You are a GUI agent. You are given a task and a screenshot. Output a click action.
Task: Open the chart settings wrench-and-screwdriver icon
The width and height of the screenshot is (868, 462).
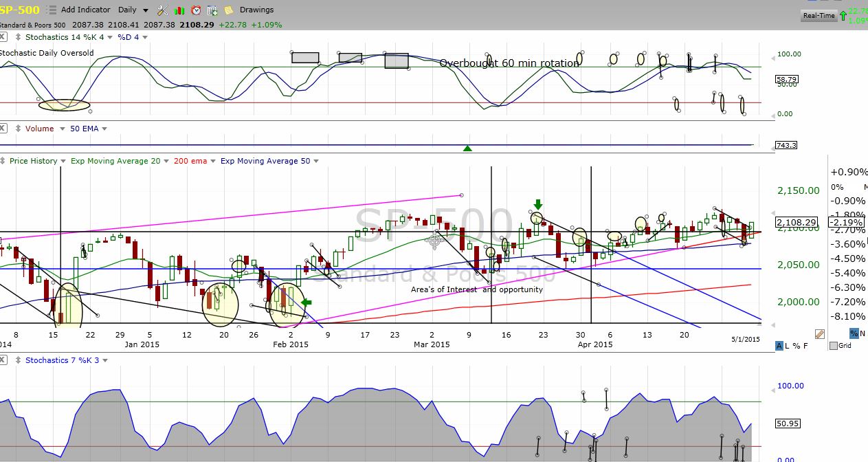pos(162,10)
